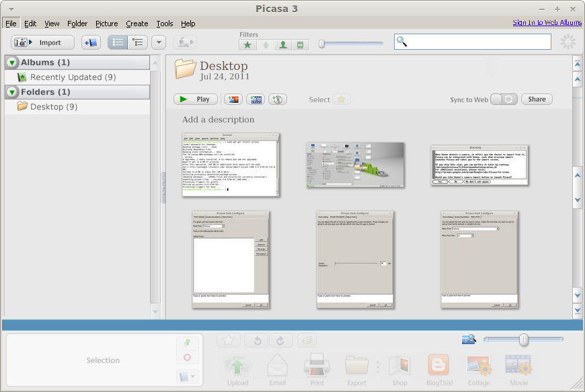This screenshot has height=392, width=585.
Task: Click the Export icon
Action: [x=356, y=370]
